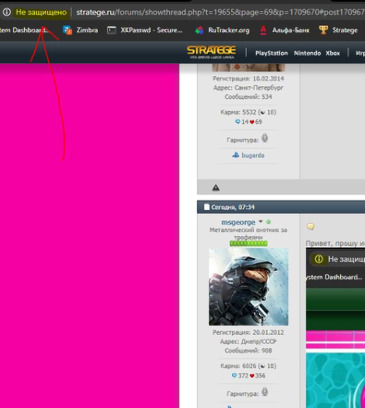Click msgeorge's Halo avatar image
Screen dimensions: 365x408
(248, 287)
